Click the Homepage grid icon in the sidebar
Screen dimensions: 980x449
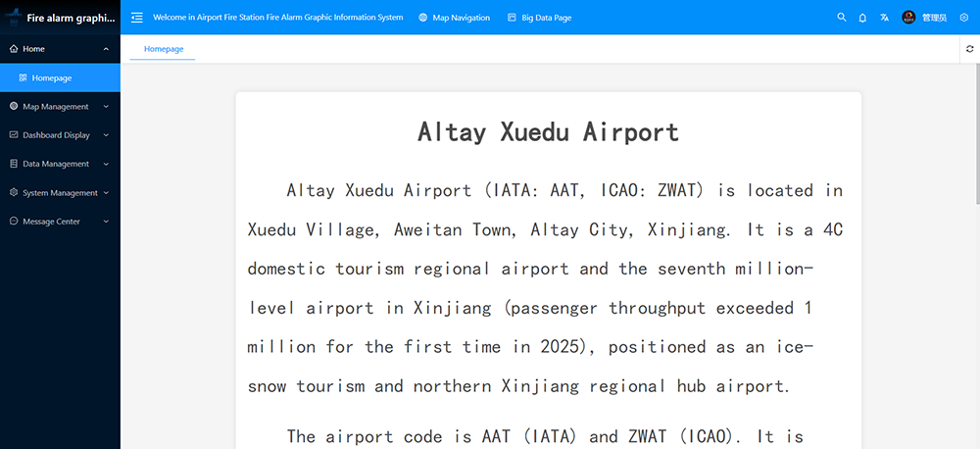coord(24,78)
